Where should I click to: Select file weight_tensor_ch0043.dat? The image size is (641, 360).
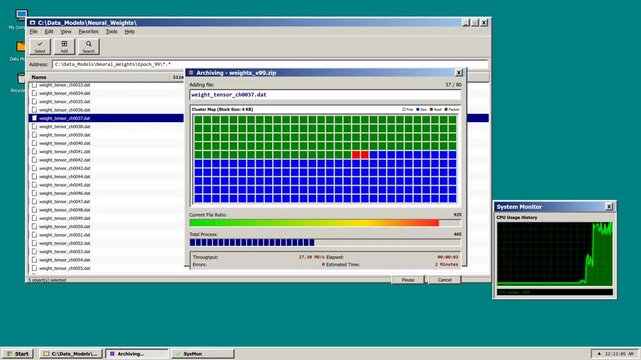(65, 168)
